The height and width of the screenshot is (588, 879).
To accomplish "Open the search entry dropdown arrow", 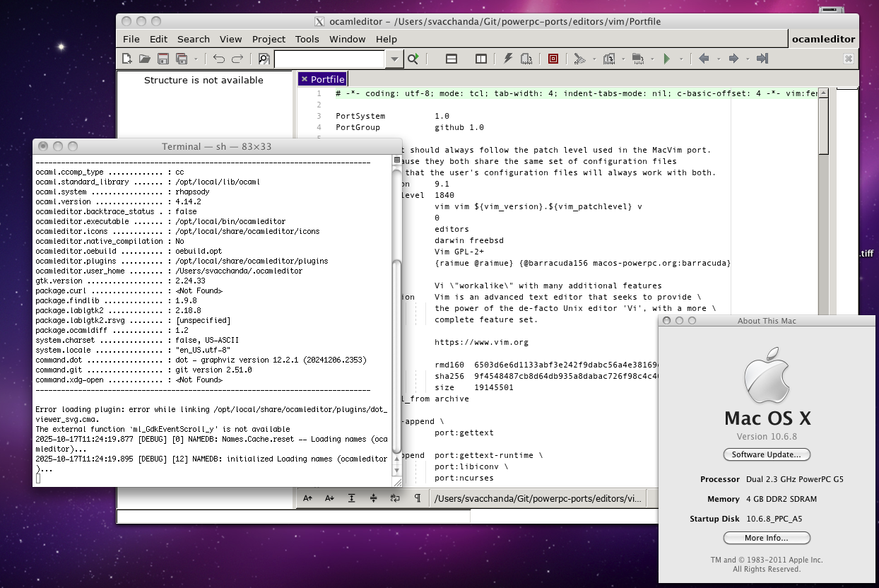I will (394, 59).
